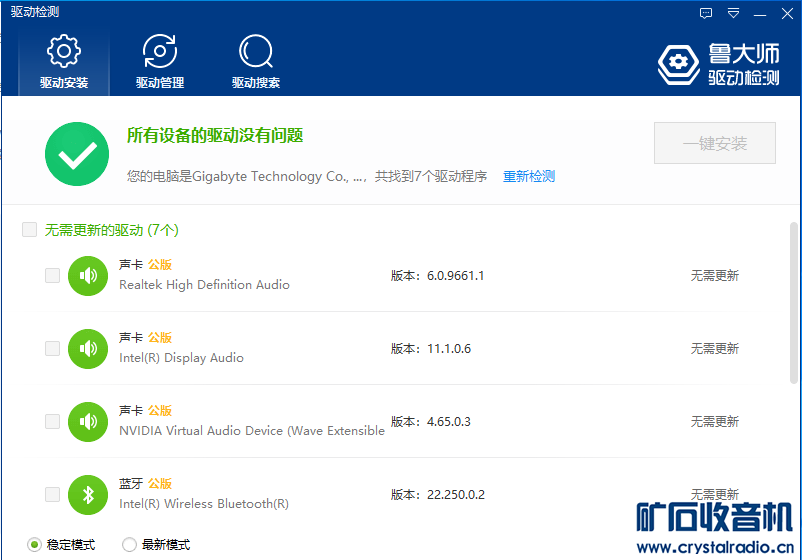Click the Realtek sound card speaker icon
The width and height of the screenshot is (802, 560).
point(88,276)
